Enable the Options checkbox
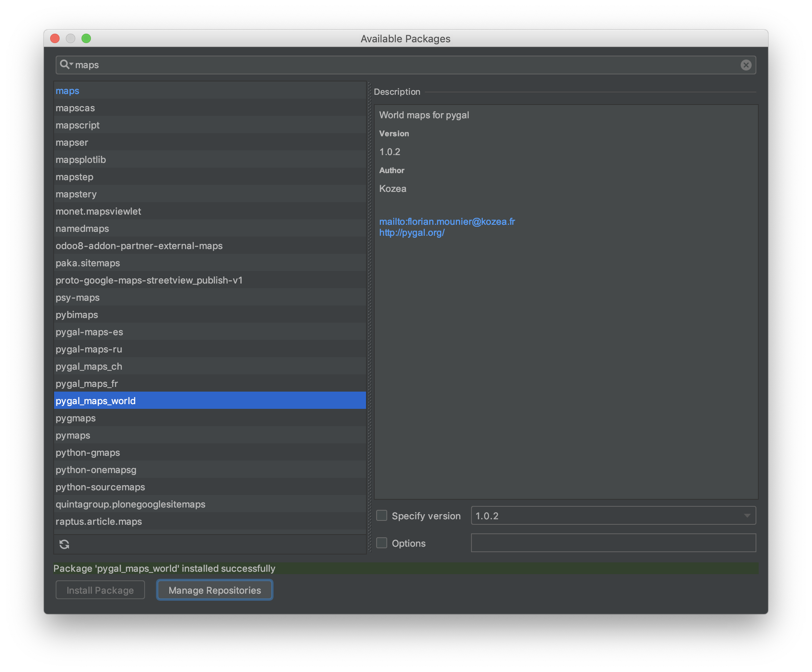This screenshot has width=812, height=672. (x=382, y=543)
